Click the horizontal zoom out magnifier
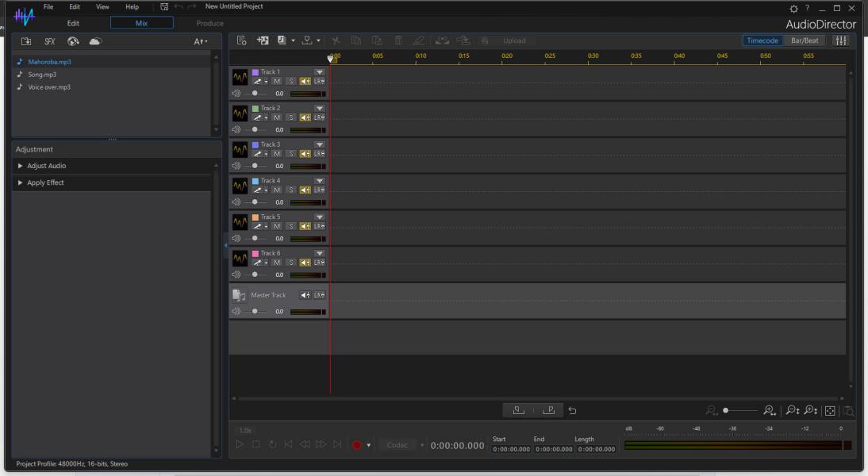868x476 pixels. coord(712,411)
